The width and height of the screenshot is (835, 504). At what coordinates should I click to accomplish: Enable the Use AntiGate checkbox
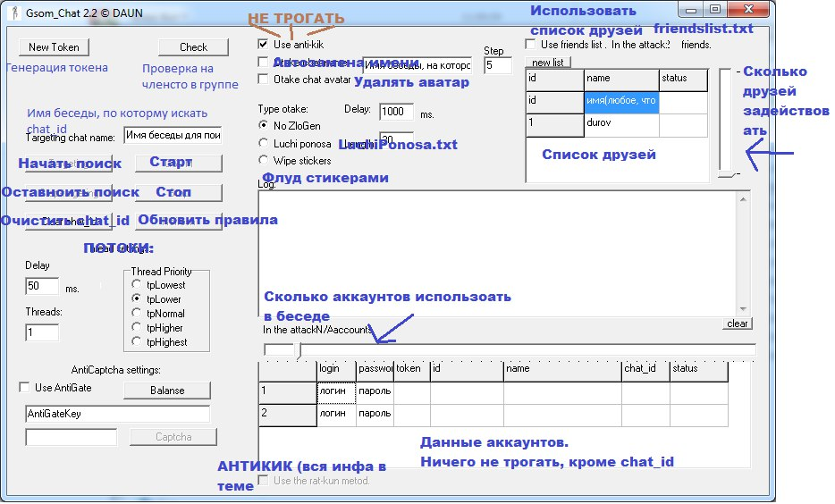pyautogui.click(x=24, y=387)
